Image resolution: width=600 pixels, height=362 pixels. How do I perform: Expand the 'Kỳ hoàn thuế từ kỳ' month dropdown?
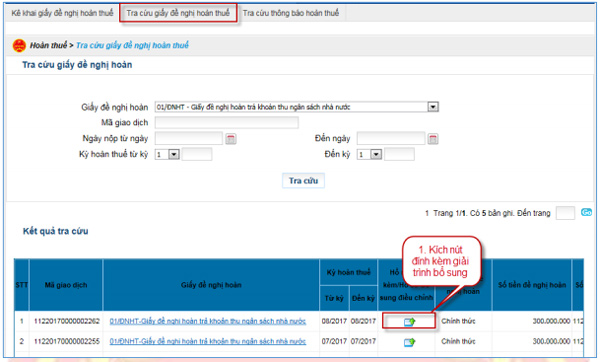(174, 154)
